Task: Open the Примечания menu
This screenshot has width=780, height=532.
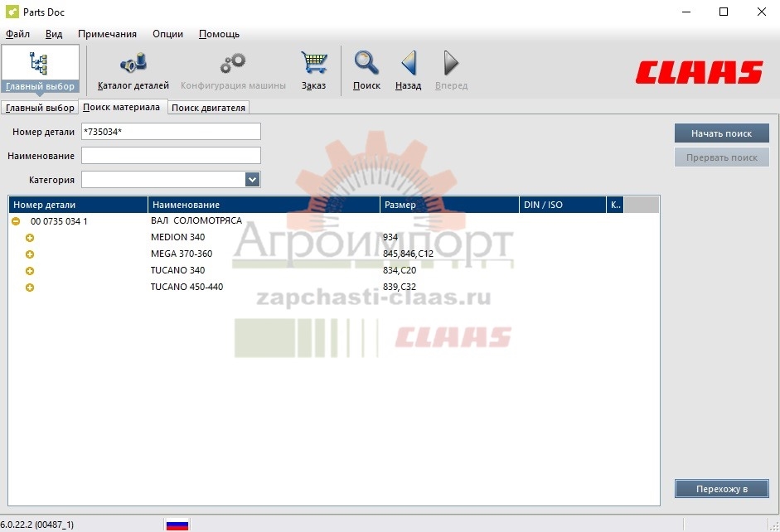Action: click(107, 34)
